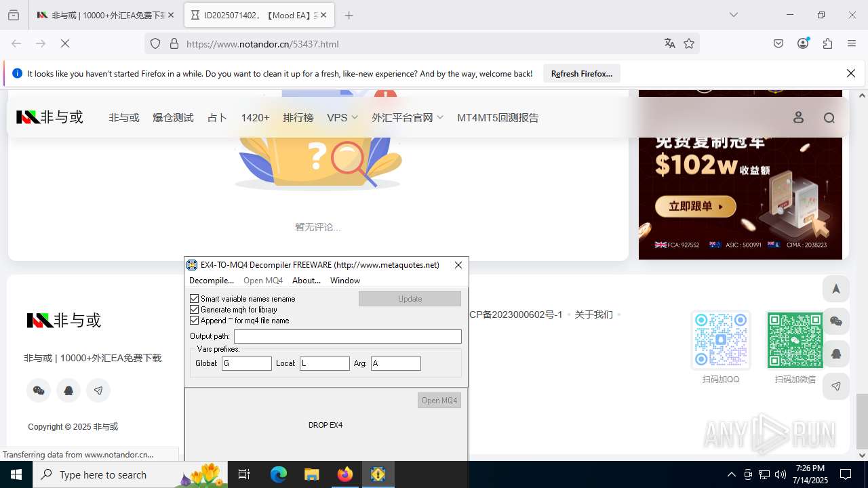Image resolution: width=868 pixels, height=488 pixels.
Task: Open the 1420+ navigation link
Action: [255, 117]
